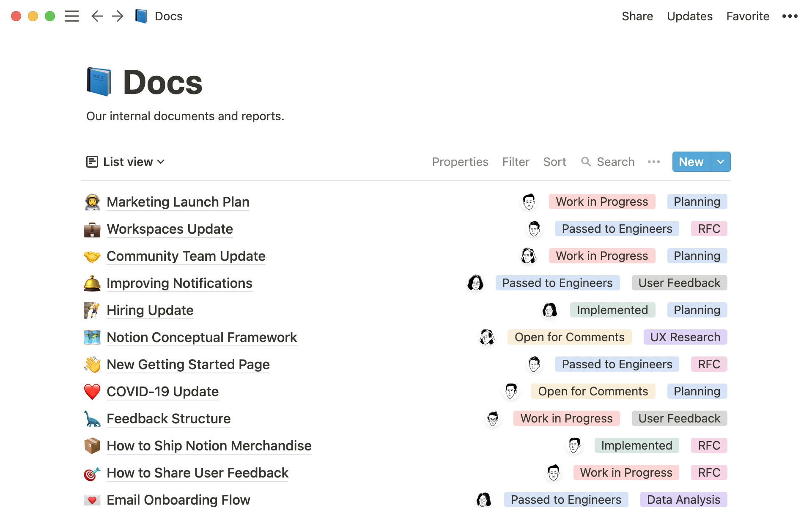Click the Favorite icon top right
This screenshot has height=508, width=812.
click(748, 16)
